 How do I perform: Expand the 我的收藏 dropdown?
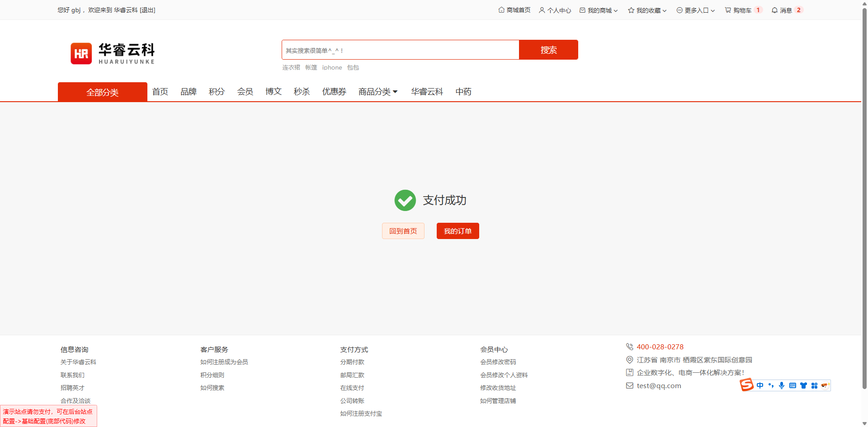click(647, 10)
